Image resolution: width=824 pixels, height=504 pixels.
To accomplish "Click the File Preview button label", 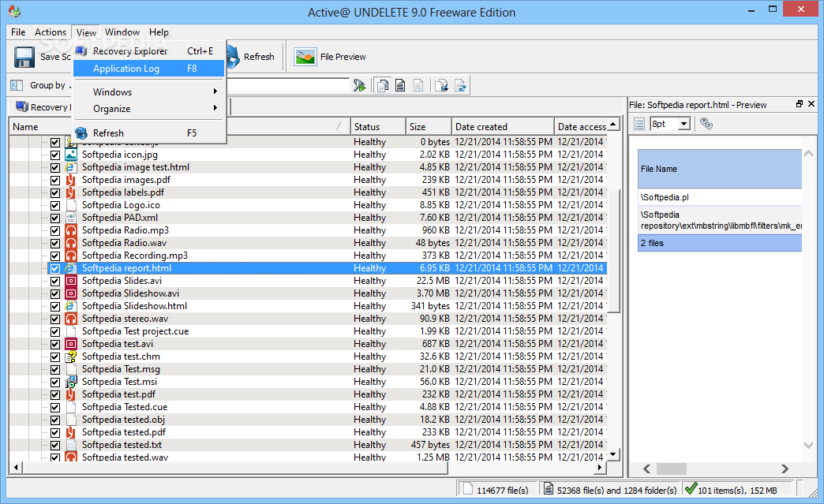I will (x=343, y=57).
